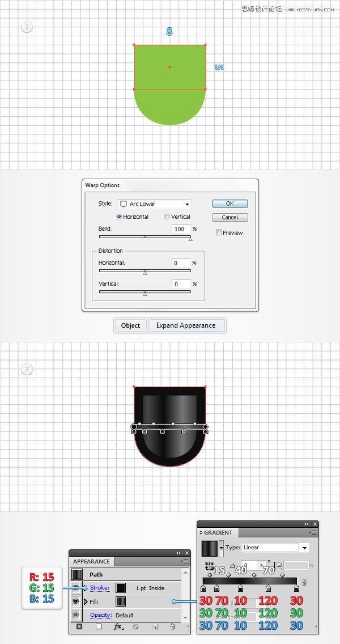Select the first gradient stop on the left
The image size is (340, 644).
click(203, 589)
